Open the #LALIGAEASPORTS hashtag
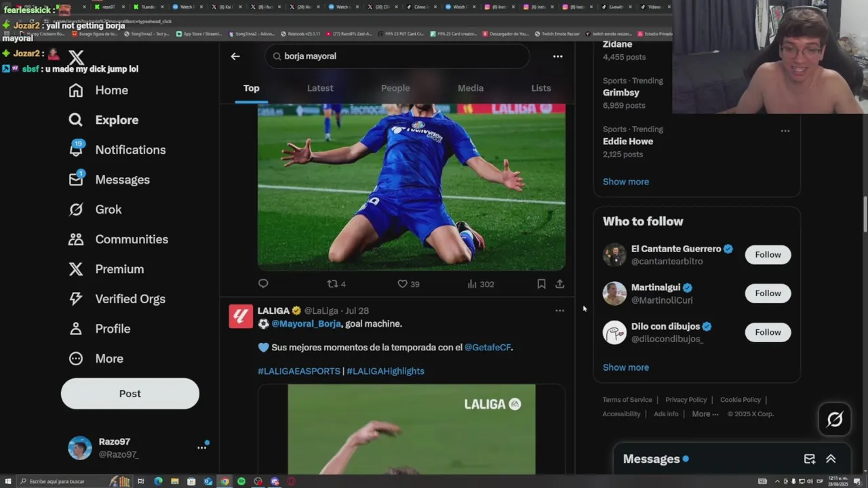This screenshot has width=868, height=488. click(x=299, y=371)
